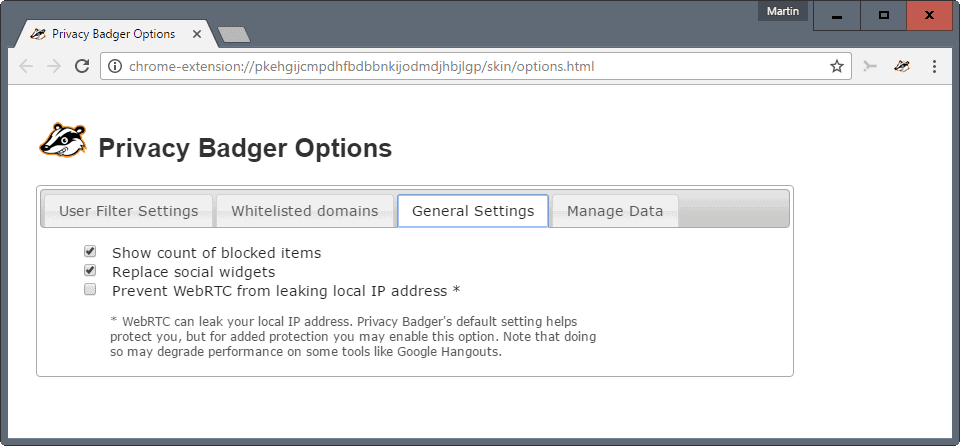This screenshot has height=446, width=960.
Task: Bookmark this page with the star icon
Action: tap(837, 66)
